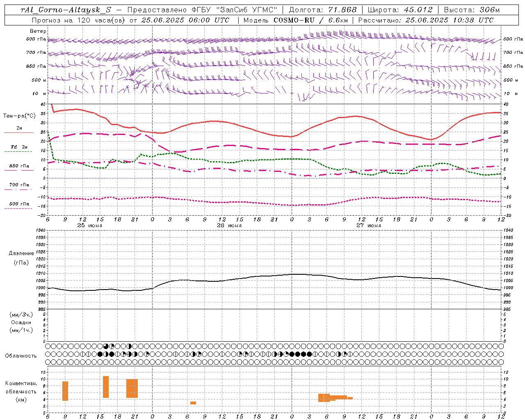Viewport: 525px width, 420px height.
Task: Click the 'Облачность' cloud cover label
Action: click(x=21, y=356)
